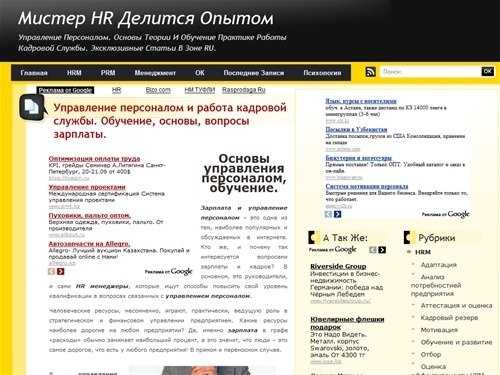
Task: Open Пуховики, пальто оптом ad
Action: (x=90, y=215)
